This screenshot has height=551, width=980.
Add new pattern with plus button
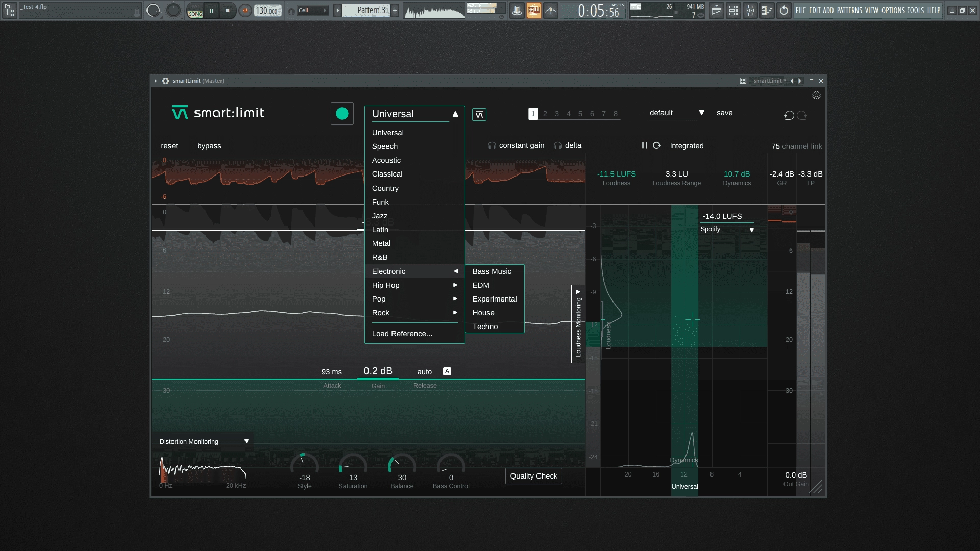pos(395,10)
